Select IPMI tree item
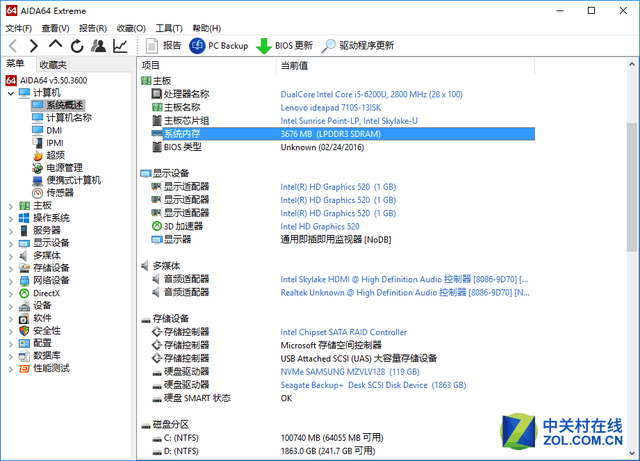Viewport: 640px width, 461px height. tap(55, 143)
